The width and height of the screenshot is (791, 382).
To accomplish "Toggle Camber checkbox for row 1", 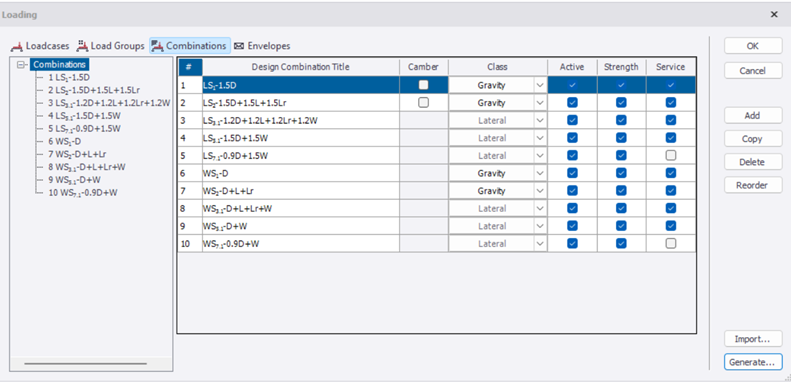I will [x=424, y=85].
